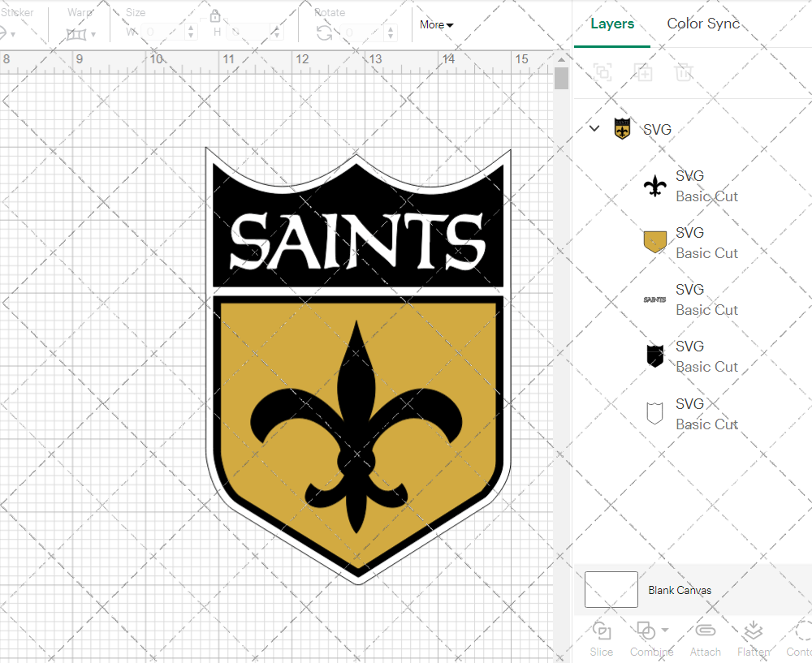Click the Blank Canvas swatch
812x663 pixels.
[x=611, y=589]
